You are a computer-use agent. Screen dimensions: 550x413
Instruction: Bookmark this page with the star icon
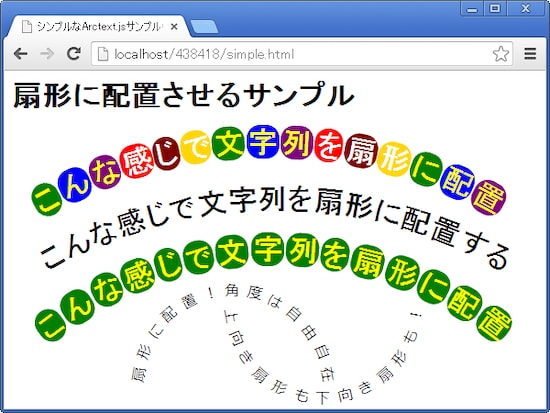click(x=501, y=54)
